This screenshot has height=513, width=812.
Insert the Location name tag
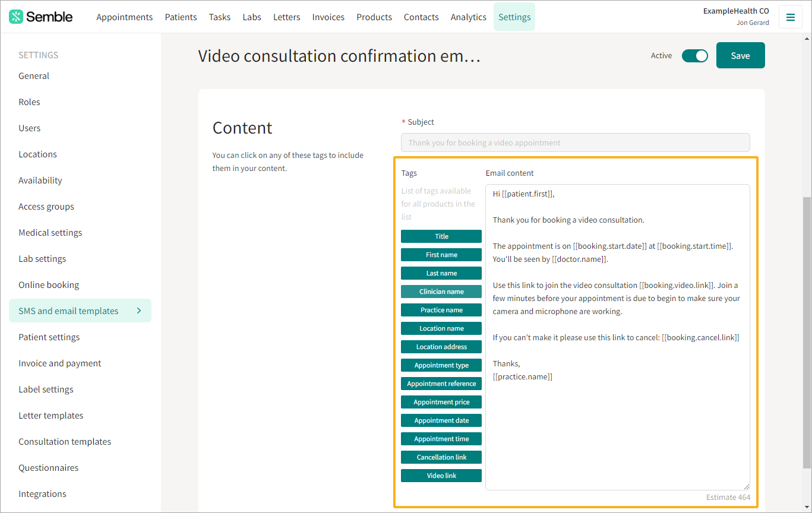pos(441,328)
